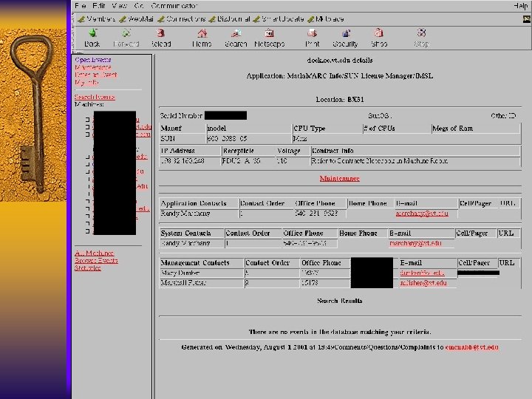Viewport: 532px width, 399px height.
Task: Open the Mktplace bookmark in personal toolbar
Action: click(326, 19)
